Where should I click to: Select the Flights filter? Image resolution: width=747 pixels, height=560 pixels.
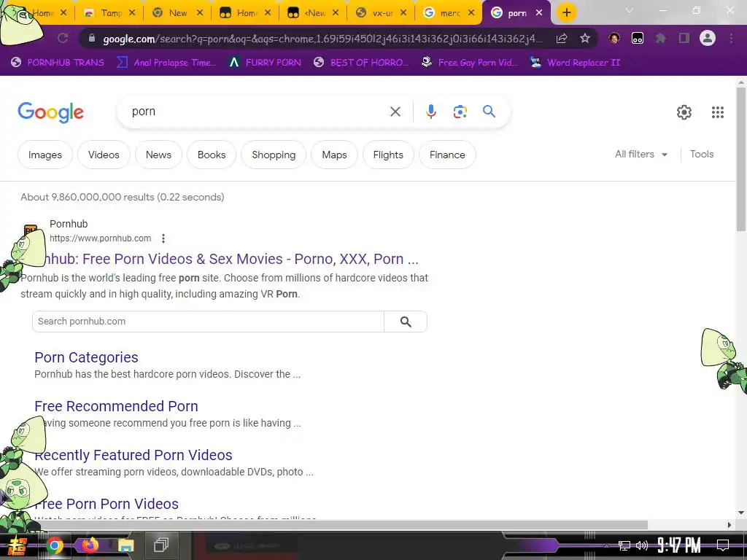tap(388, 155)
